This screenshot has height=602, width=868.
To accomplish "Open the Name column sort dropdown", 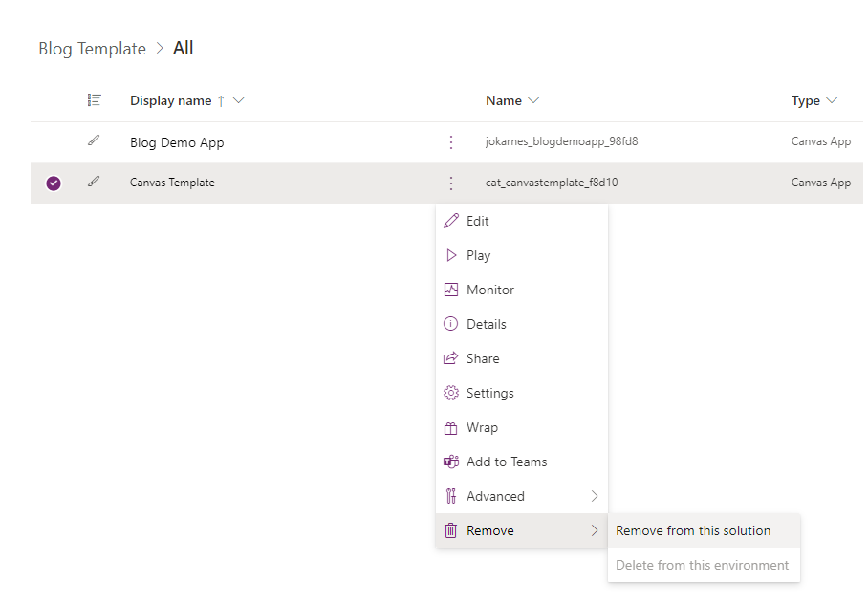I will point(533,100).
